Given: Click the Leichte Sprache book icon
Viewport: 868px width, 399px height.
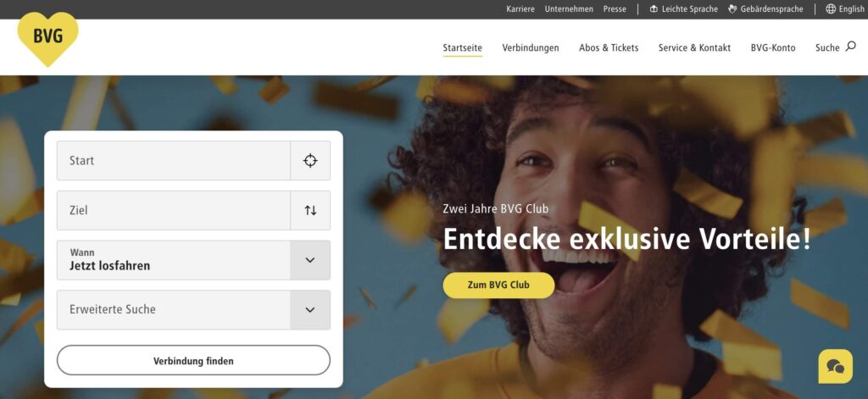Looking at the screenshot, I should coord(654,8).
